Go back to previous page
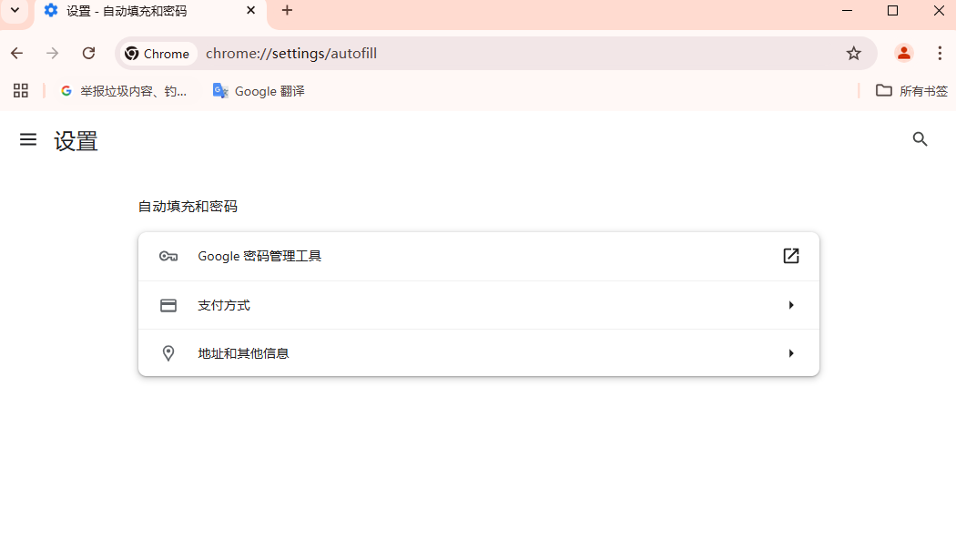956x560 pixels. pyautogui.click(x=17, y=54)
